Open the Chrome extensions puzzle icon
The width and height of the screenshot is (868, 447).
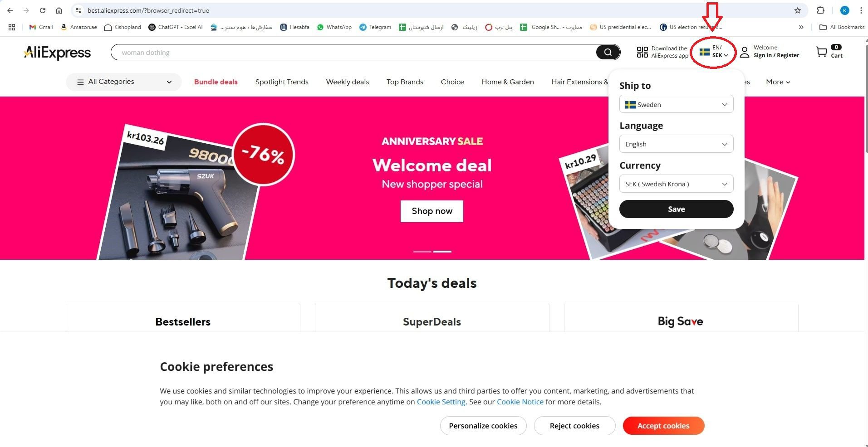(x=820, y=10)
